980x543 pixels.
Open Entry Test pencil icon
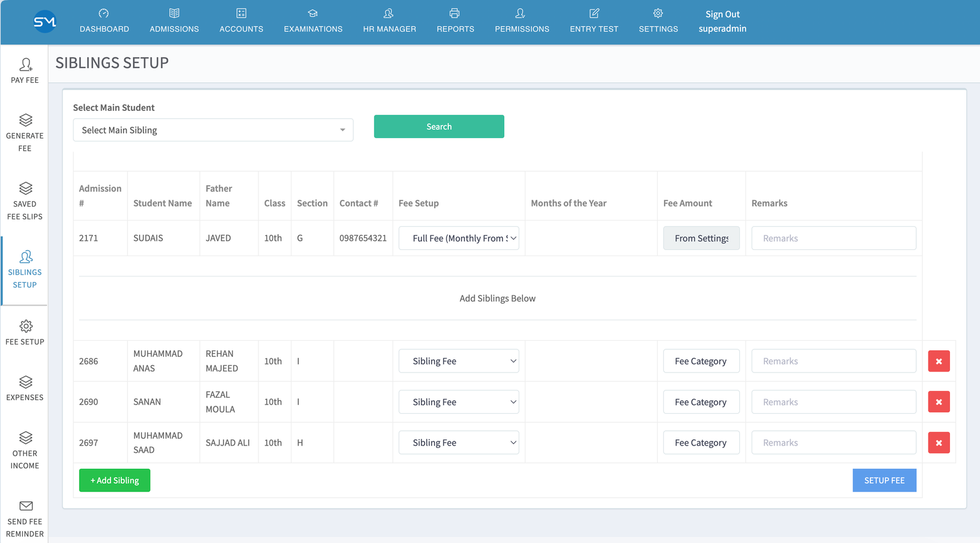tap(594, 13)
